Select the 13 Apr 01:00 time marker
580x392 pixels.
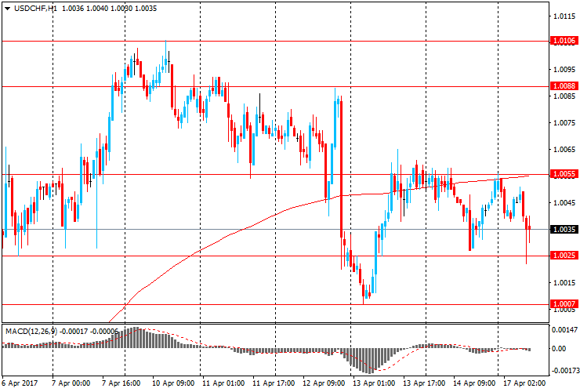click(375, 383)
